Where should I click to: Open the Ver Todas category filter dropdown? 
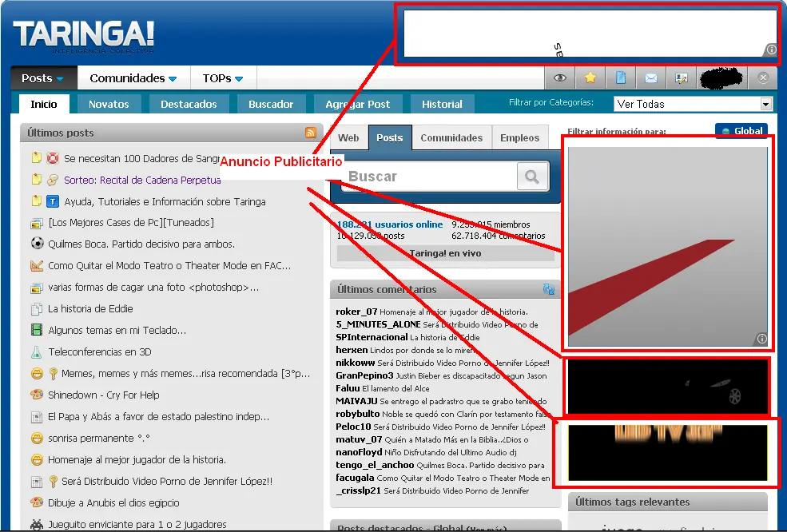[x=693, y=104]
